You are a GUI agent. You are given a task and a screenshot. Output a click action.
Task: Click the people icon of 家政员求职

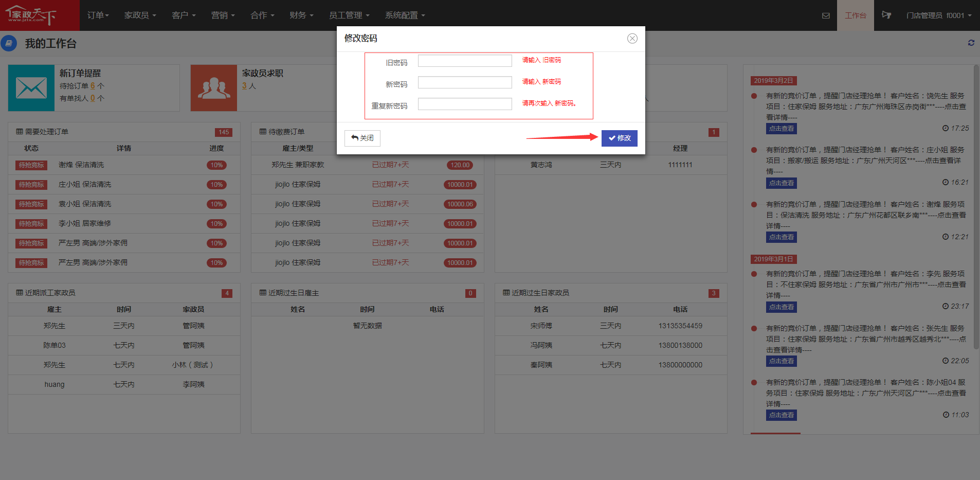pyautogui.click(x=214, y=88)
